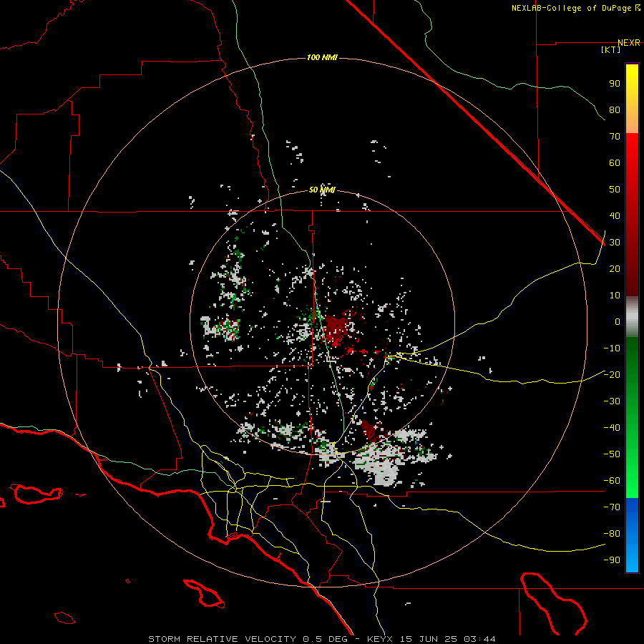Select the -60 value on velocity scale

(x=612, y=481)
